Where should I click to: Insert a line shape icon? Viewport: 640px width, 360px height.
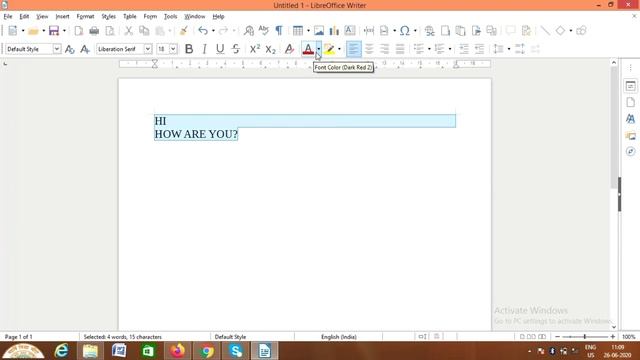[x=545, y=31]
